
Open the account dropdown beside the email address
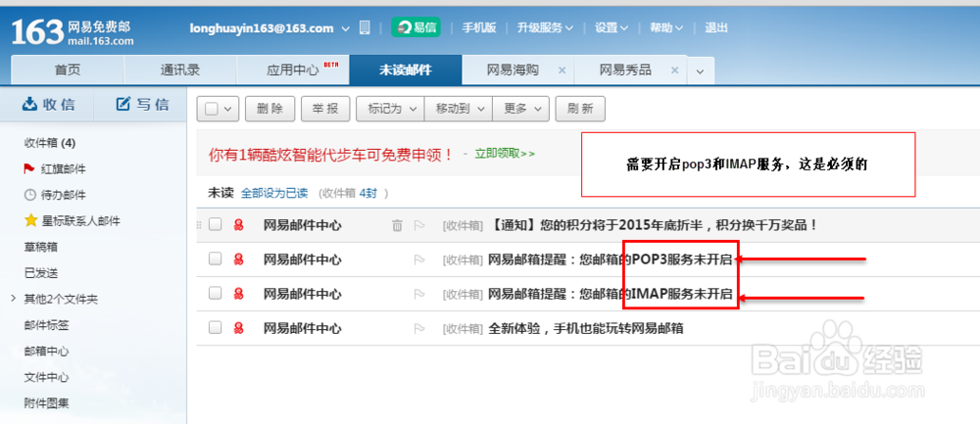point(346,28)
